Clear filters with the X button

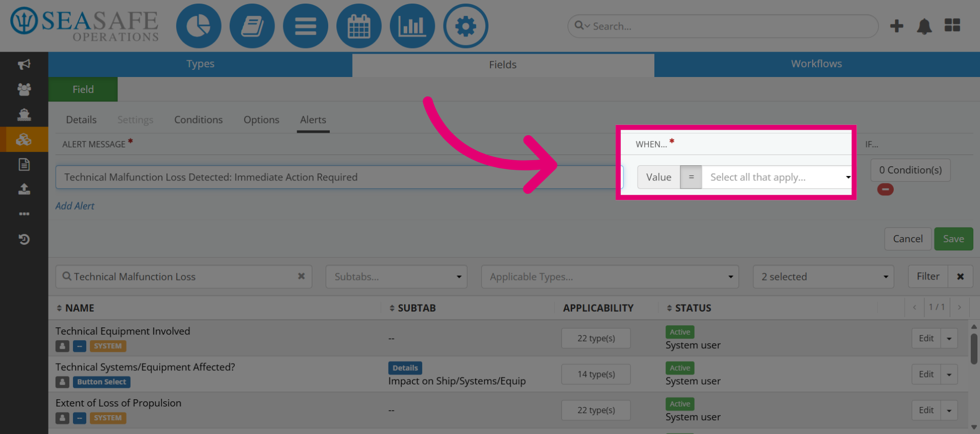[961, 276]
